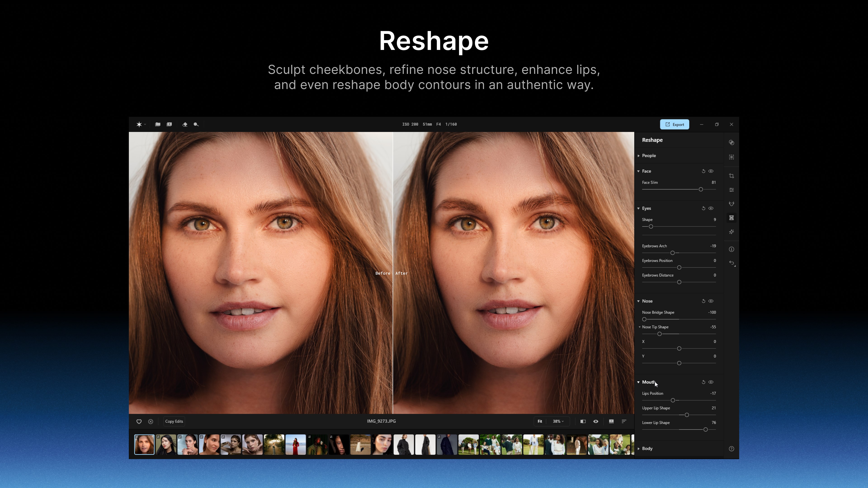
Task: Expand the People section
Action: 649,156
